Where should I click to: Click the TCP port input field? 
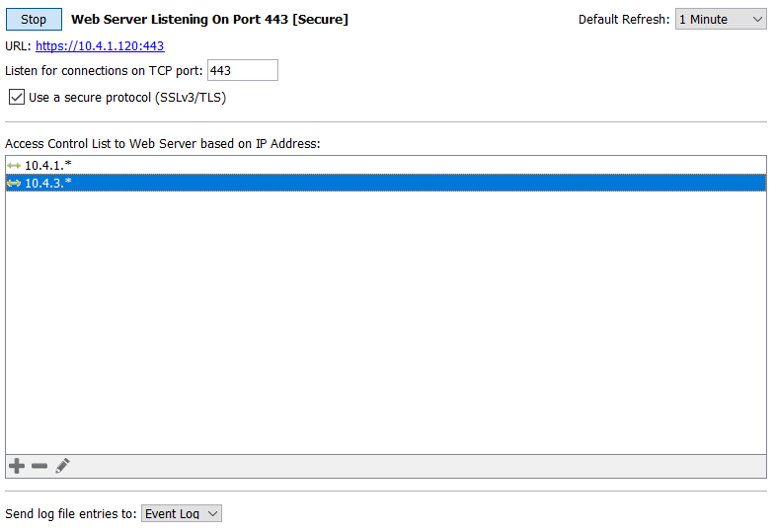[x=243, y=70]
